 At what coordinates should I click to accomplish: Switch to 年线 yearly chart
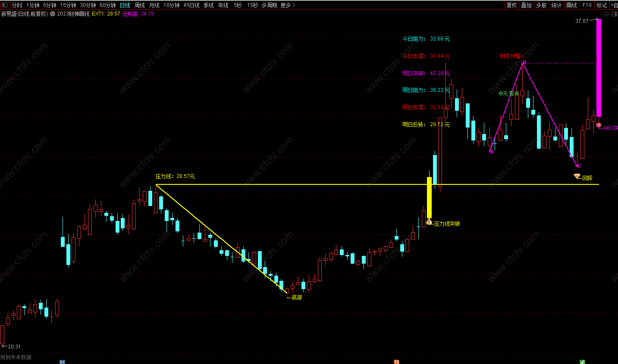[223, 5]
